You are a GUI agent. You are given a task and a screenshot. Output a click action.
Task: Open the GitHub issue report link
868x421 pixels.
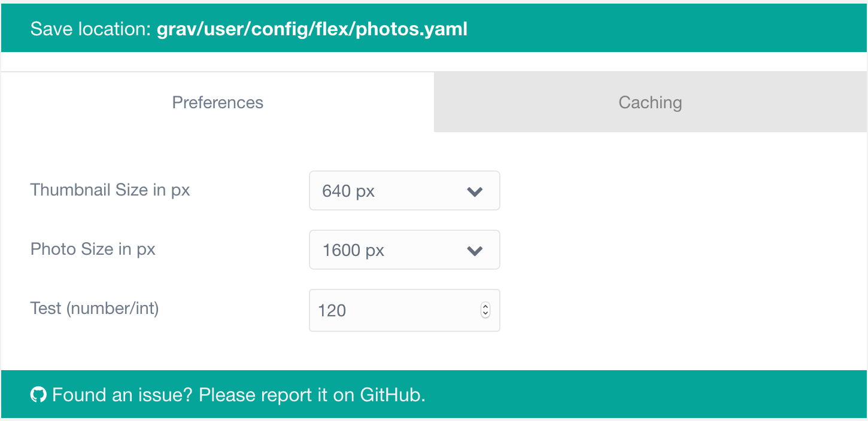coord(238,395)
